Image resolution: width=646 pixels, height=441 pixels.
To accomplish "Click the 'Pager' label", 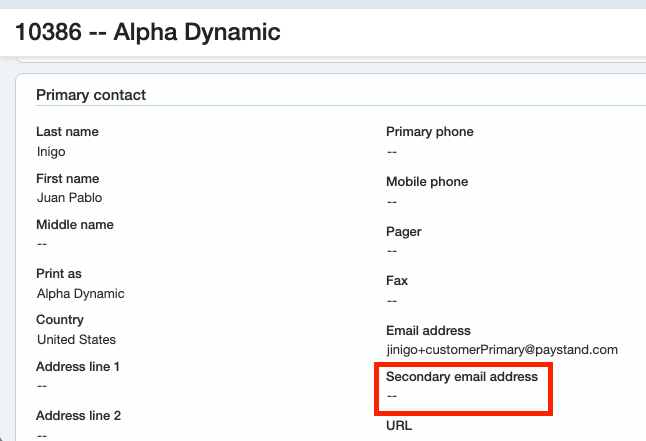I will pos(403,232).
